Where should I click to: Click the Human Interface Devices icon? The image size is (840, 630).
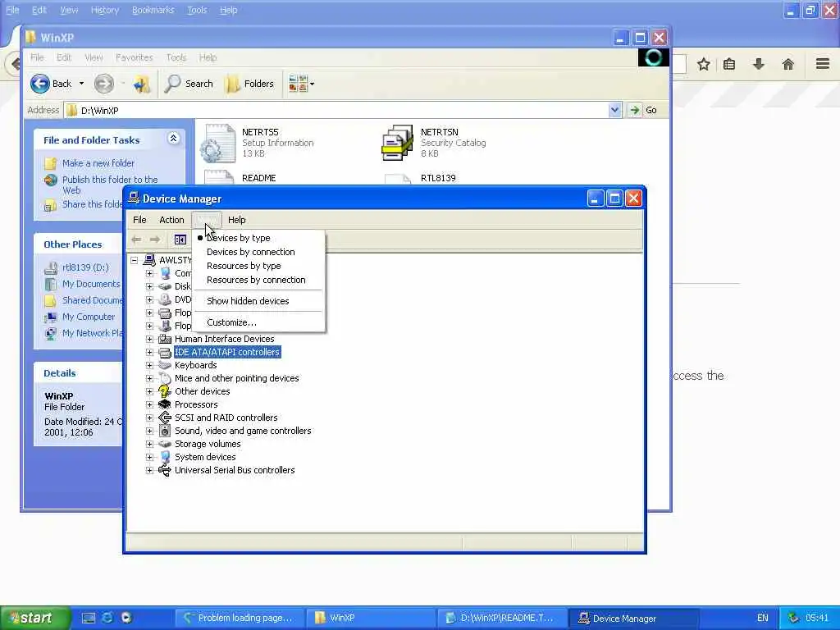[165, 339]
